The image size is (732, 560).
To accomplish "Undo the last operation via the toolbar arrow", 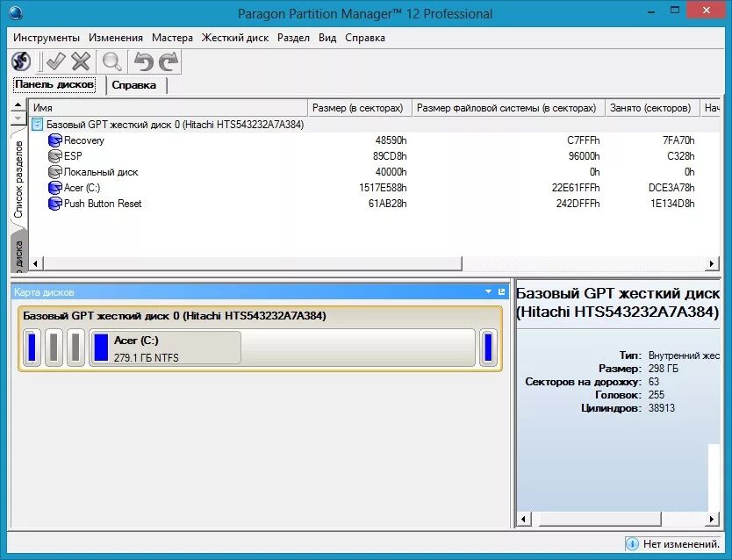I will coord(143,61).
